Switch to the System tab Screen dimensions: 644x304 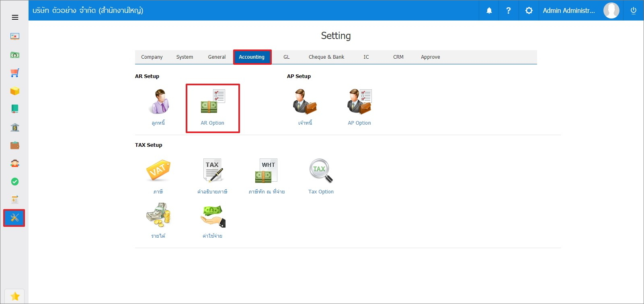(185, 57)
